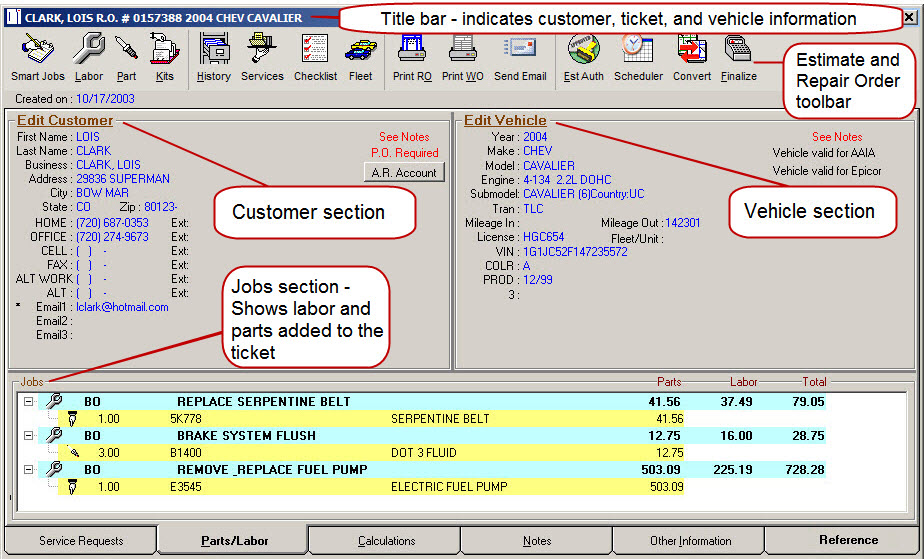The width and height of the screenshot is (924, 559).
Task: Open the Service Requests tab
Action: (x=81, y=541)
